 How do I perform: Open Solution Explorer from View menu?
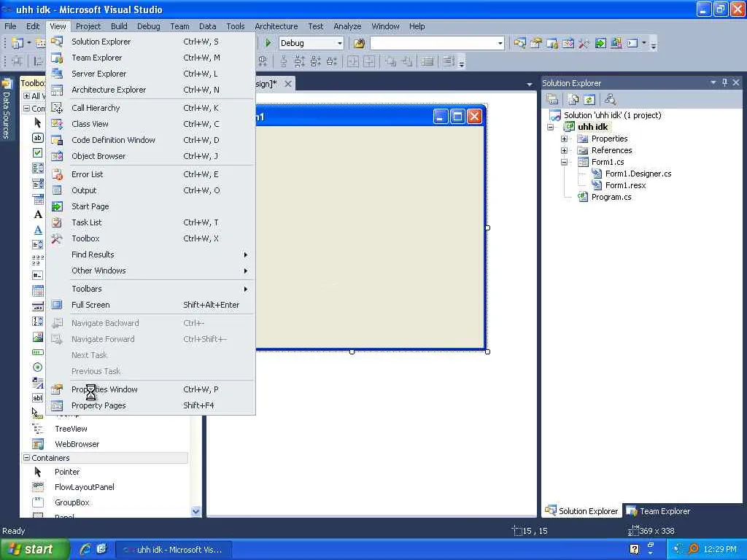[150, 42]
